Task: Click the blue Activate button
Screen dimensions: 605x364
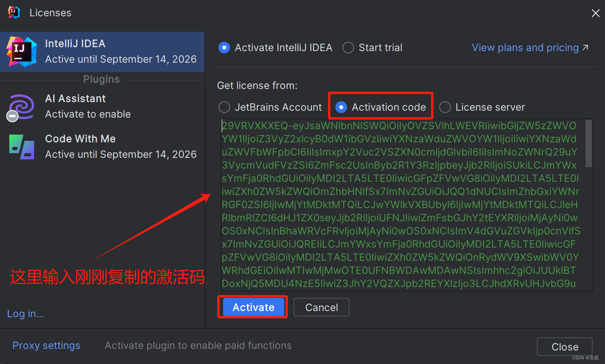Action: (x=253, y=307)
